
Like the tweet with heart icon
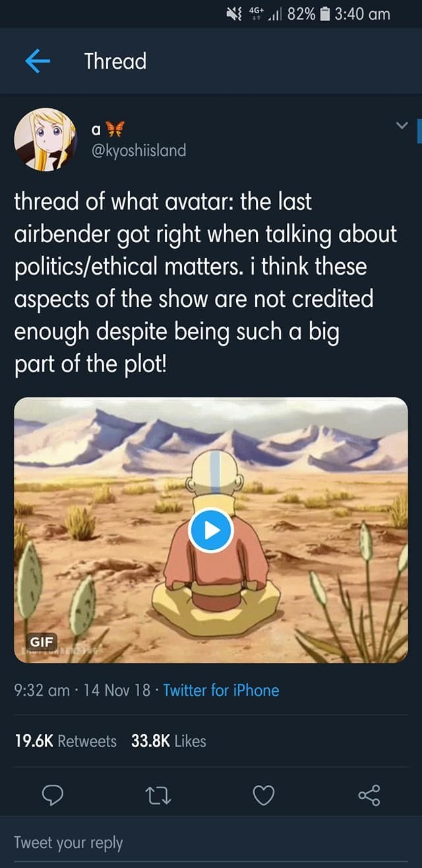click(264, 795)
